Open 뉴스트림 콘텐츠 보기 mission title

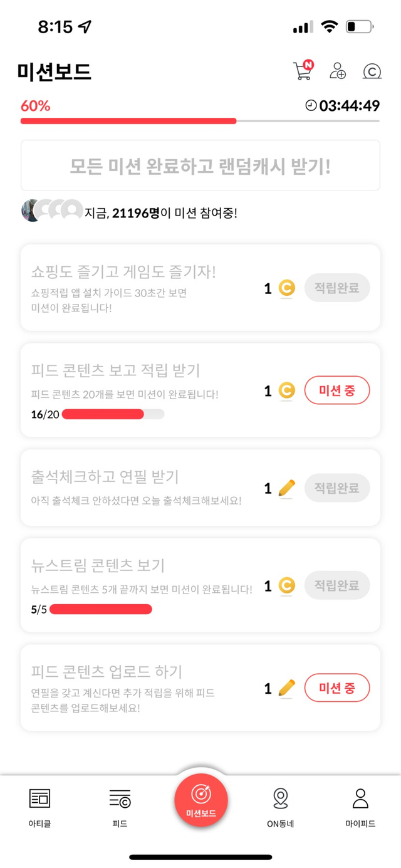(x=98, y=565)
